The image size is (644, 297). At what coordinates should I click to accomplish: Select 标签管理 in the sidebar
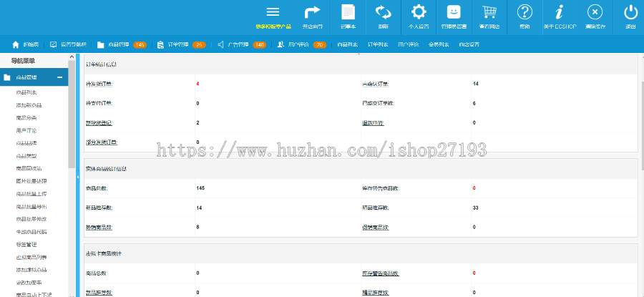[26, 245]
